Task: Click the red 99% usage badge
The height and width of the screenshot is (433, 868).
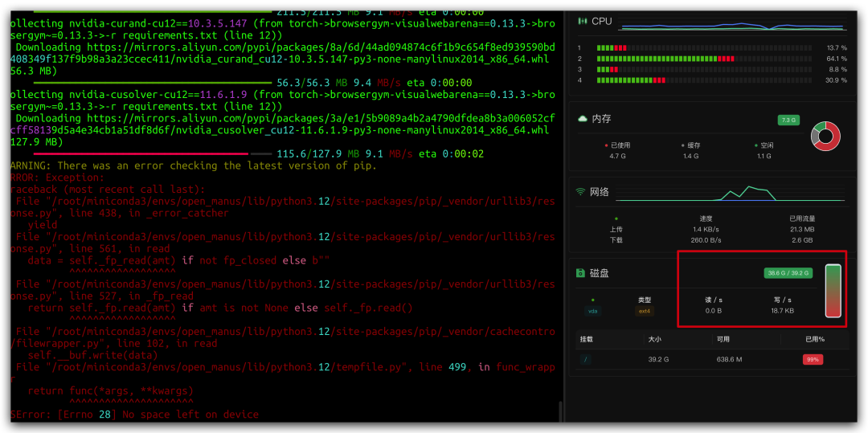Action: coord(813,359)
